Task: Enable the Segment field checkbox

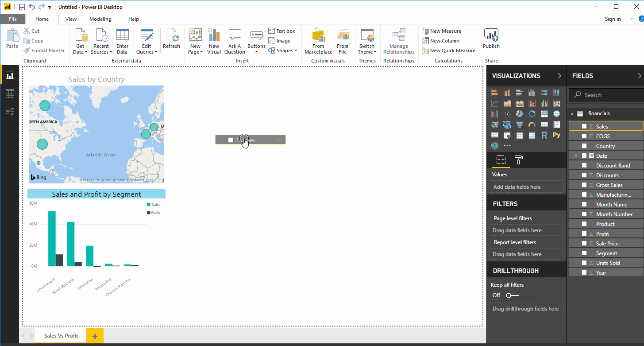Action: tap(584, 253)
